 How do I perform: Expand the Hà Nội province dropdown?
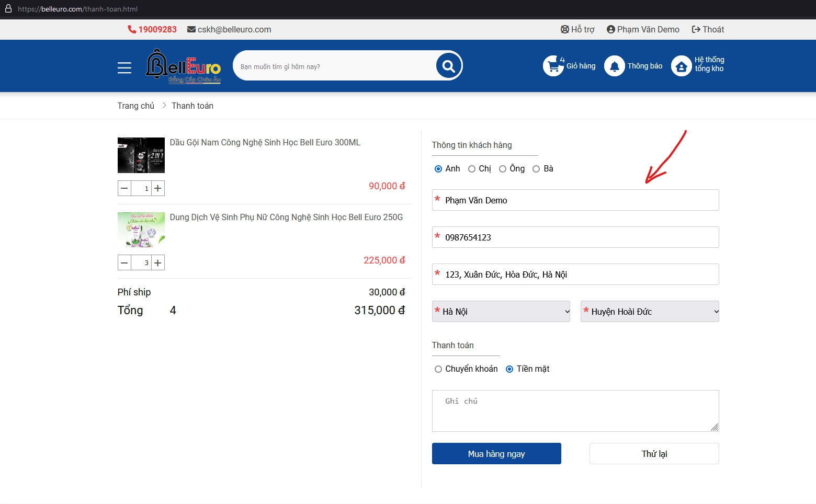click(501, 312)
